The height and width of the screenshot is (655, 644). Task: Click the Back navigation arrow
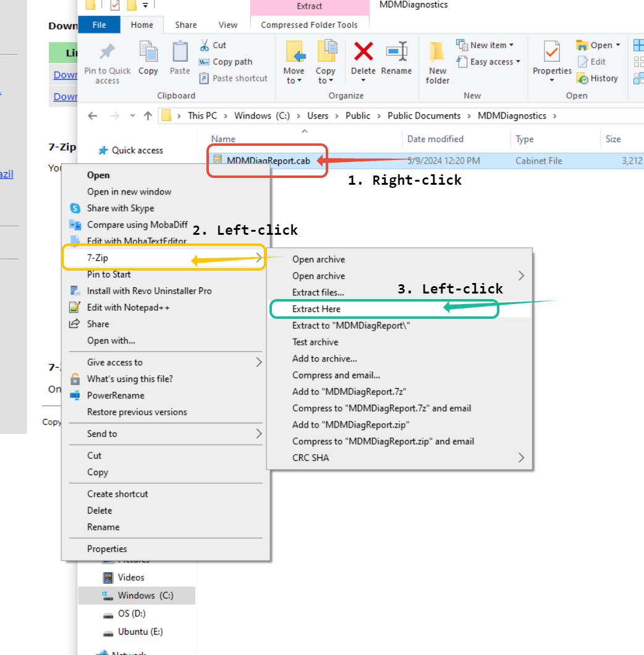92,116
